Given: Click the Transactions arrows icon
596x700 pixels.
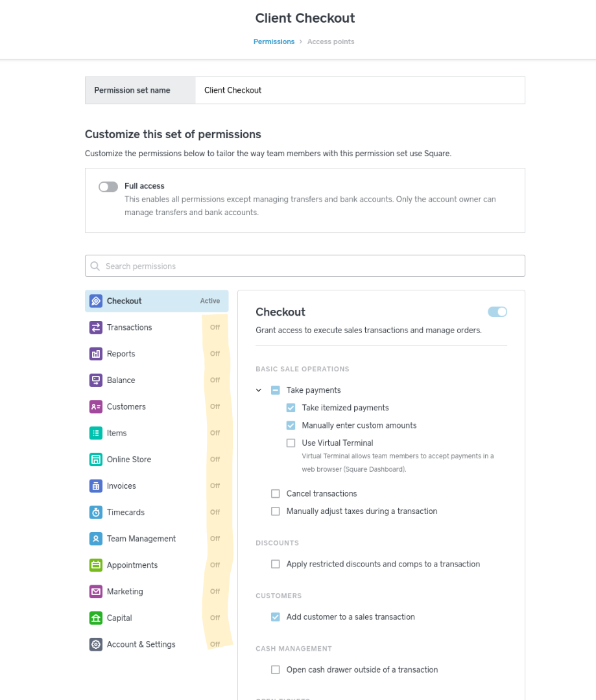Looking at the screenshot, I should (x=96, y=327).
